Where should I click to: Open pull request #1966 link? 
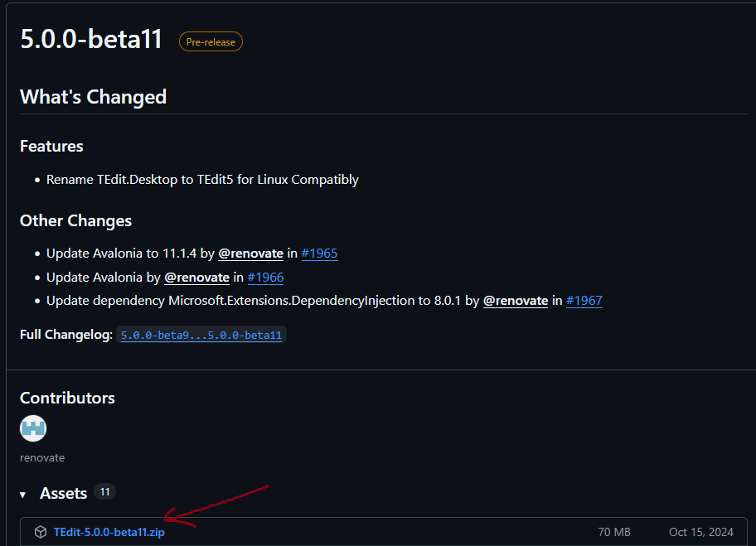click(265, 278)
